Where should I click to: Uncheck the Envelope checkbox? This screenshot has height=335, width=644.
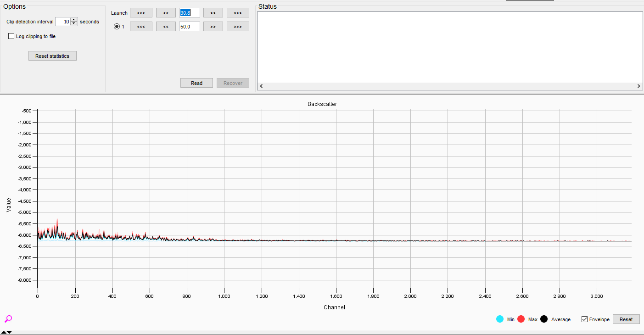[584, 319]
